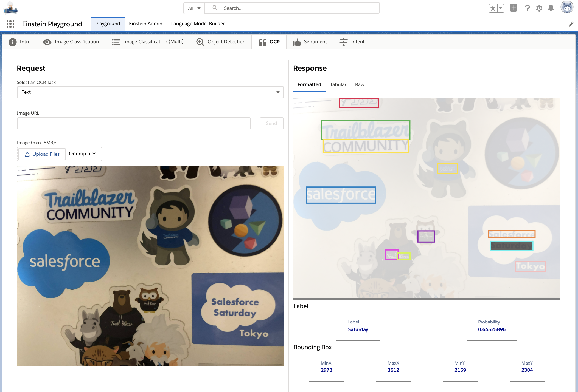Open the Sentiment tab
Image resolution: width=578 pixels, height=392 pixels.
[310, 42]
